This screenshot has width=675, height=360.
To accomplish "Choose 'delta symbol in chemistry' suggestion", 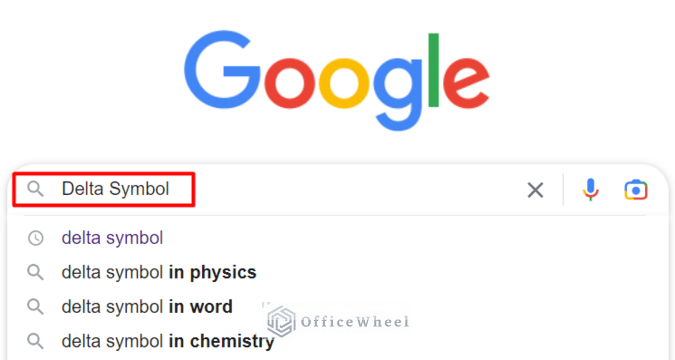I will [x=168, y=341].
